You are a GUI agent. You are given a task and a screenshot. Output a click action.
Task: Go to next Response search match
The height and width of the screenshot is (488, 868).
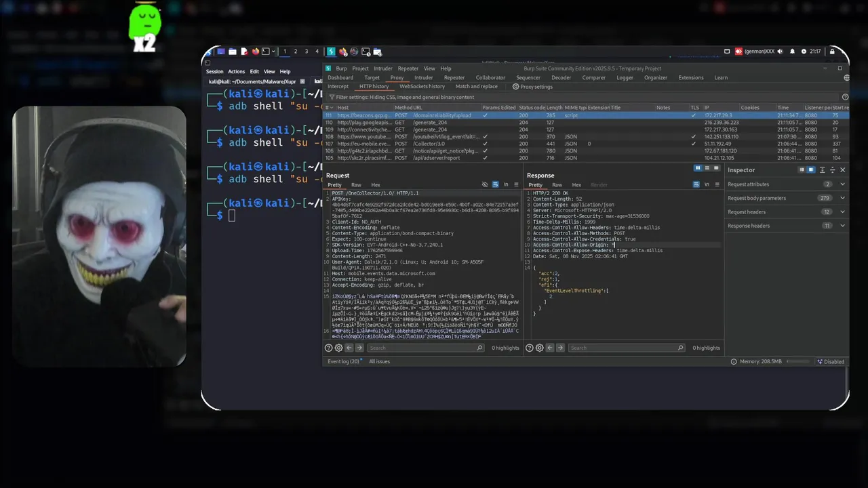(x=560, y=348)
